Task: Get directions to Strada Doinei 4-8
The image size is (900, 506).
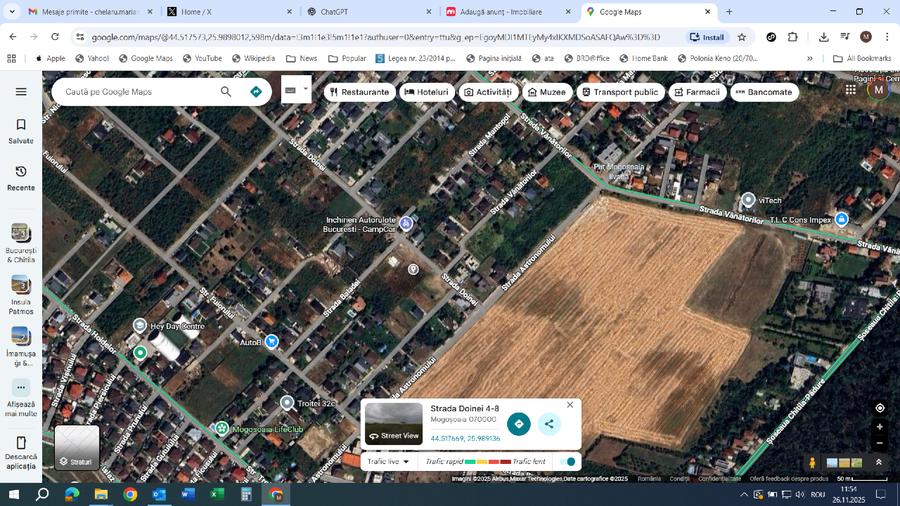Action: (518, 424)
